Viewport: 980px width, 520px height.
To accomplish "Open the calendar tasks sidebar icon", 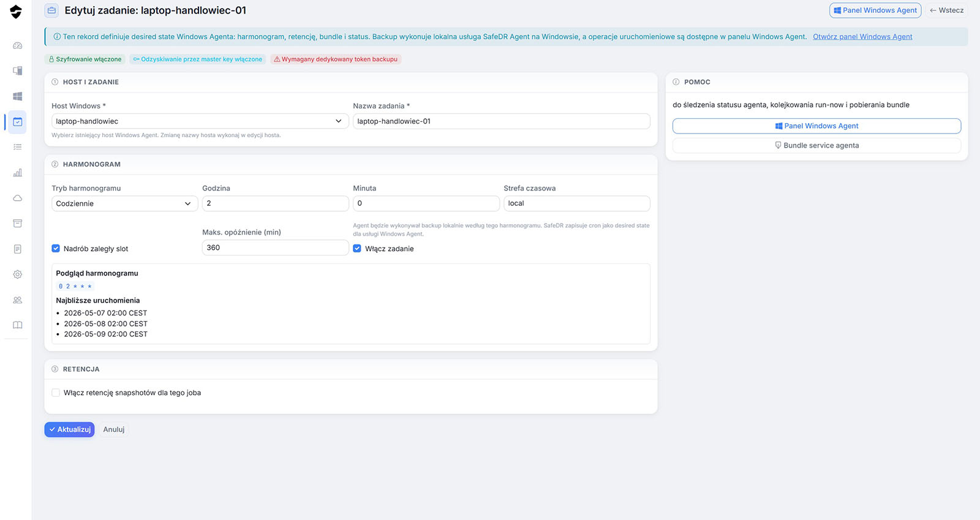I will [18, 122].
